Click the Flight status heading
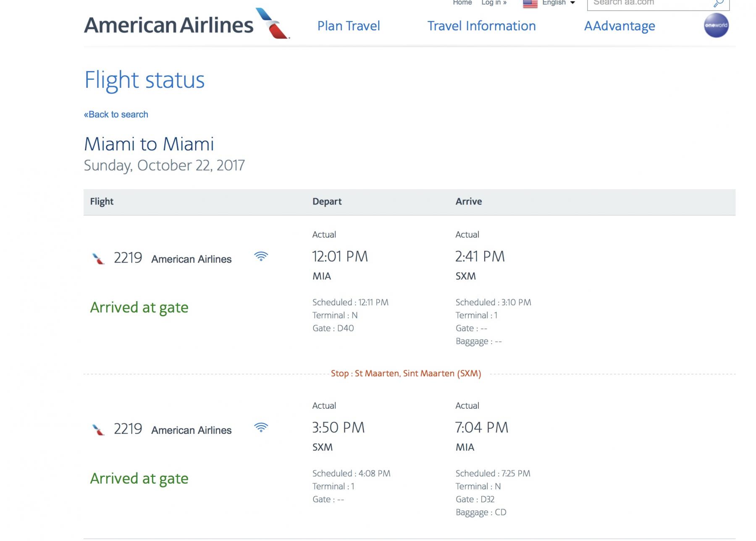The height and width of the screenshot is (541, 756). tap(144, 80)
